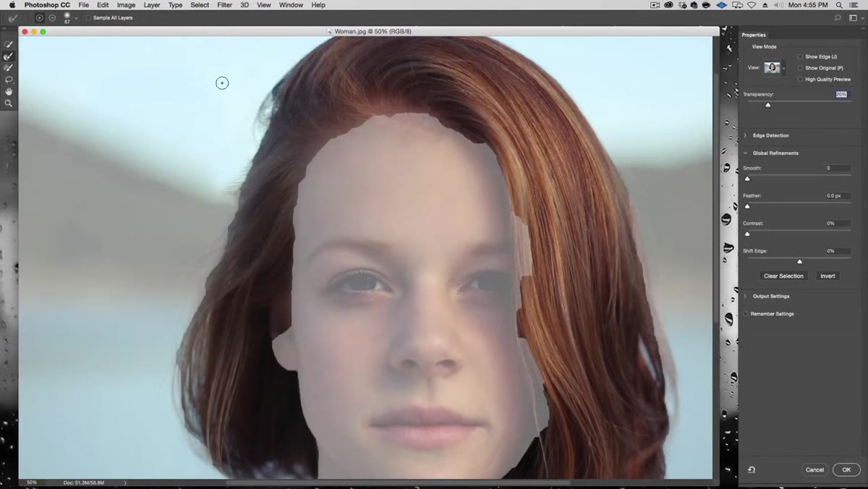The image size is (868, 489).
Task: Select the Brush tool in the toolbar
Action: [9, 67]
